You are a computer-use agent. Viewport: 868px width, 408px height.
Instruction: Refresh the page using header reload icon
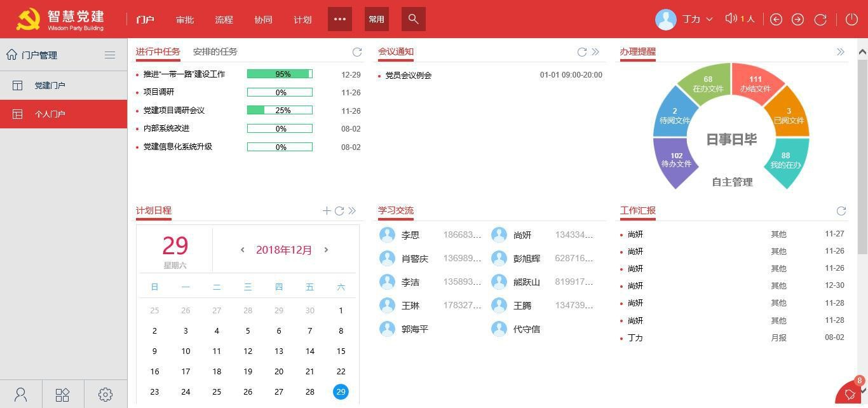pos(820,19)
